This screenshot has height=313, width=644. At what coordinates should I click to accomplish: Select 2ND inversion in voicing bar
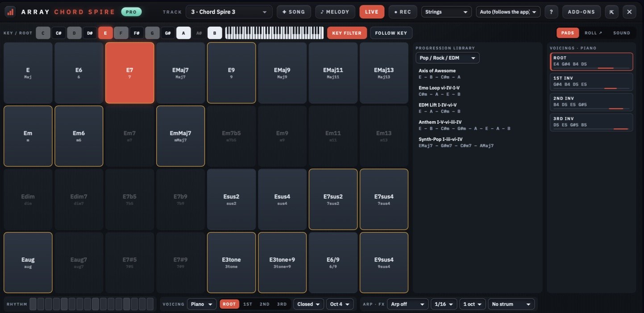pyautogui.click(x=265, y=304)
